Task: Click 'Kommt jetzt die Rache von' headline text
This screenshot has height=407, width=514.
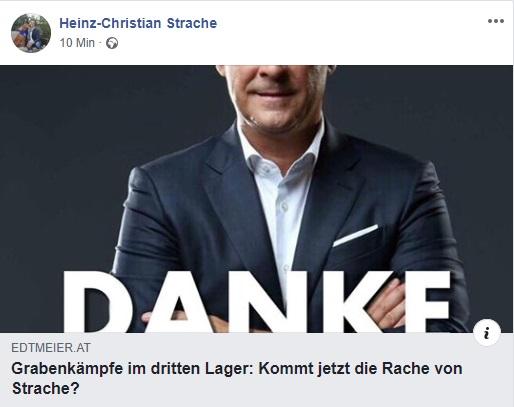Action: [360, 369]
